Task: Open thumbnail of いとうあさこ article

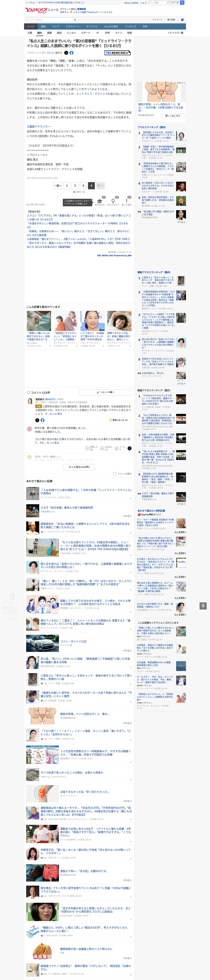Action: point(92,321)
